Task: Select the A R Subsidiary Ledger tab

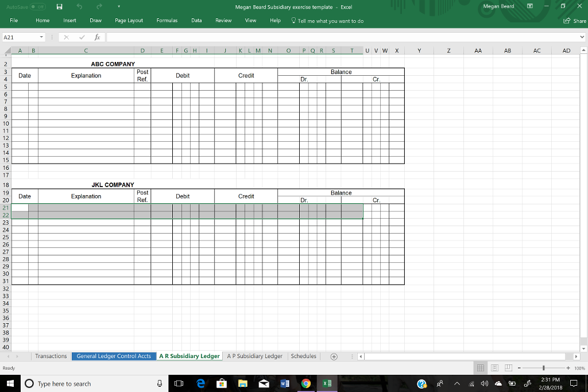Action: tap(189, 356)
